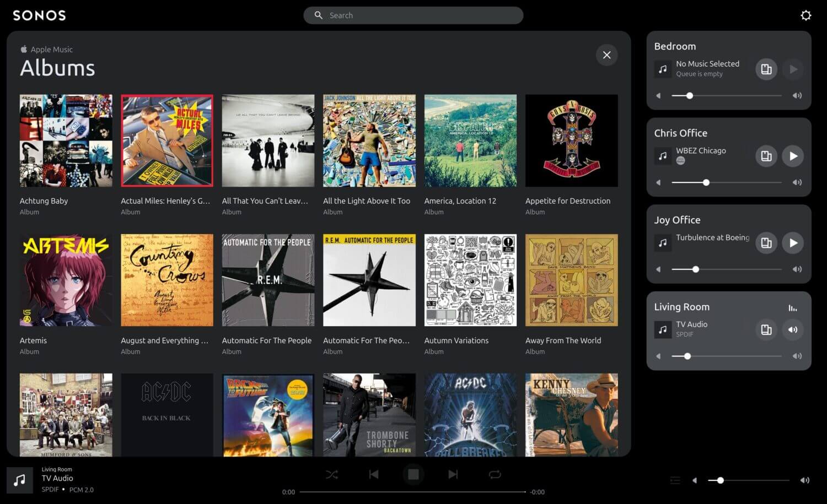Play Turbulence at Boeing in Joy Office
This screenshot has width=827, height=504.
[793, 243]
